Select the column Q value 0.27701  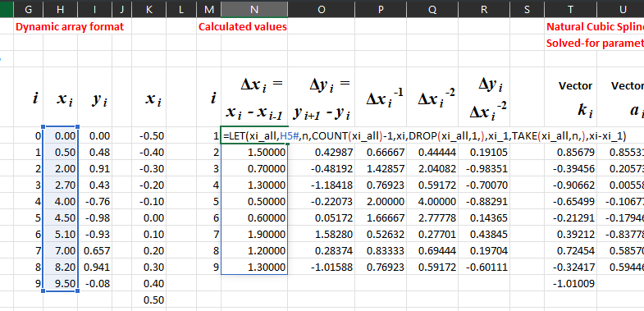pyautogui.click(x=432, y=235)
